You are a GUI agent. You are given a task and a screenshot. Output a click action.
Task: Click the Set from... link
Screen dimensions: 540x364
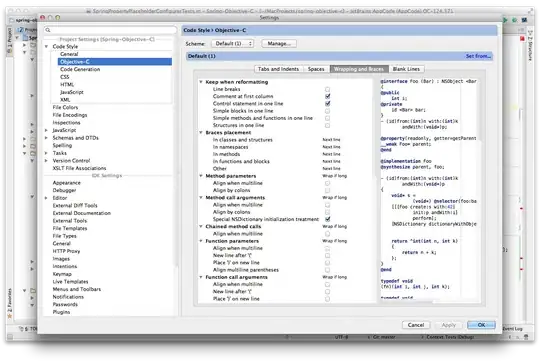click(x=478, y=56)
